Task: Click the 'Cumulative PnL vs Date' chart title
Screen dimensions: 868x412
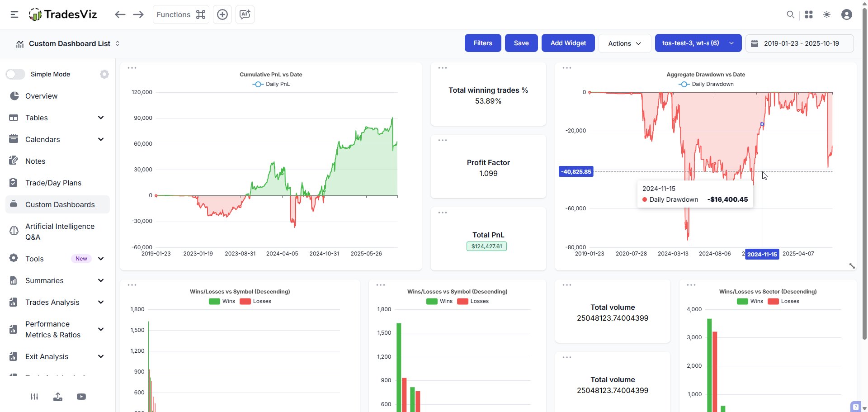Action: point(271,75)
